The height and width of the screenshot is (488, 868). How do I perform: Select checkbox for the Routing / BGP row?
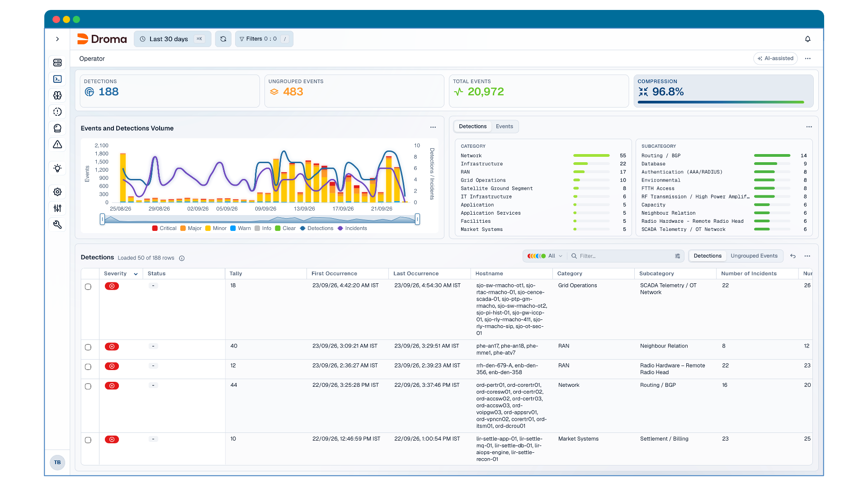coord(88,386)
